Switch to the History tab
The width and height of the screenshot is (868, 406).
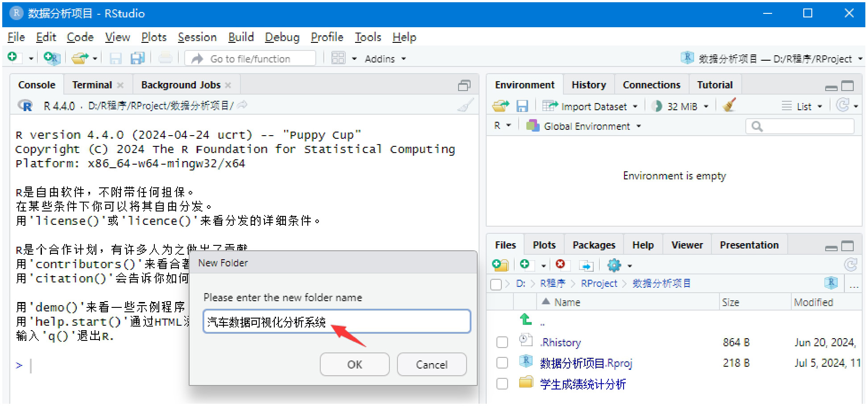click(x=589, y=85)
